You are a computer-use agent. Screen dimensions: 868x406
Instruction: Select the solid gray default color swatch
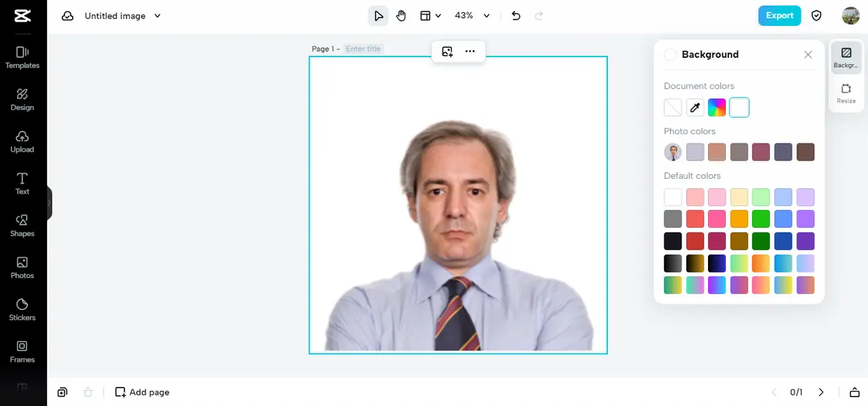point(673,219)
